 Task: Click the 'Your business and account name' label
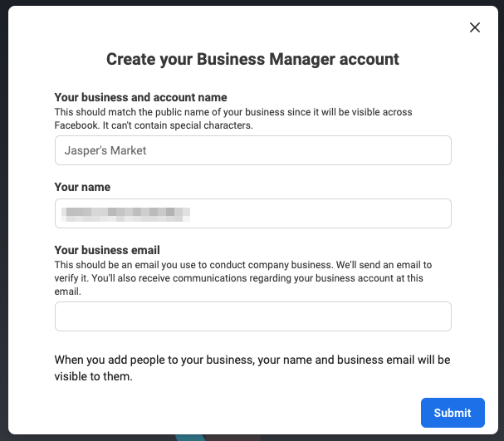tap(141, 97)
